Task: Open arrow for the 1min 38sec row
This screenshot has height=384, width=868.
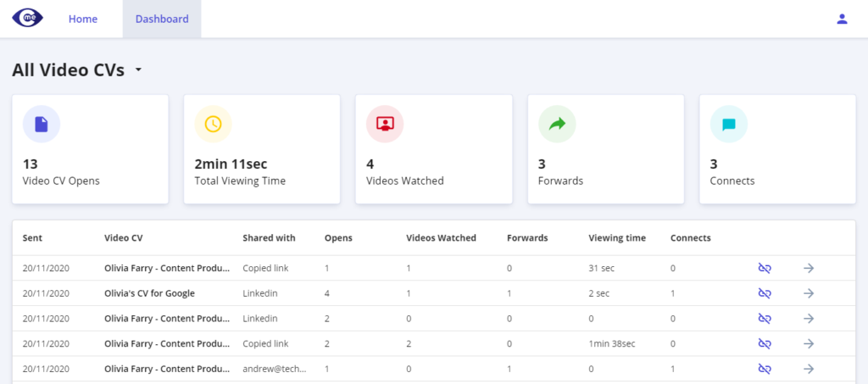Action: pos(809,343)
